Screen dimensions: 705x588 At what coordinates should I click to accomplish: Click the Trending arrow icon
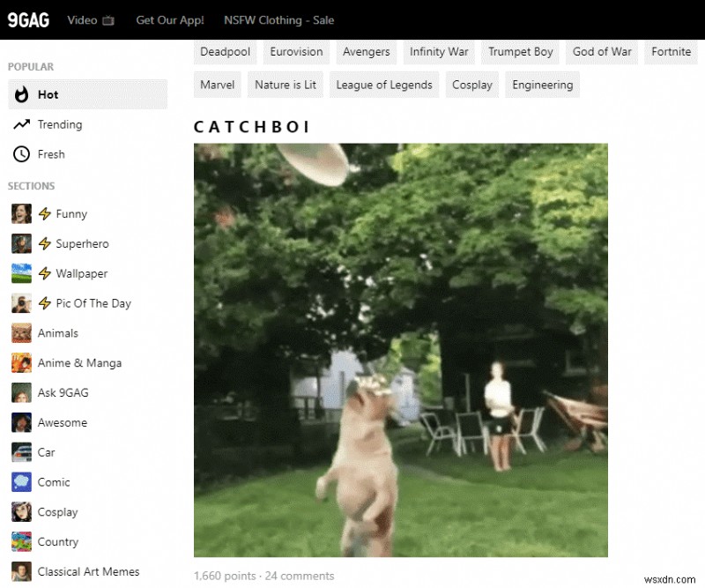(21, 124)
